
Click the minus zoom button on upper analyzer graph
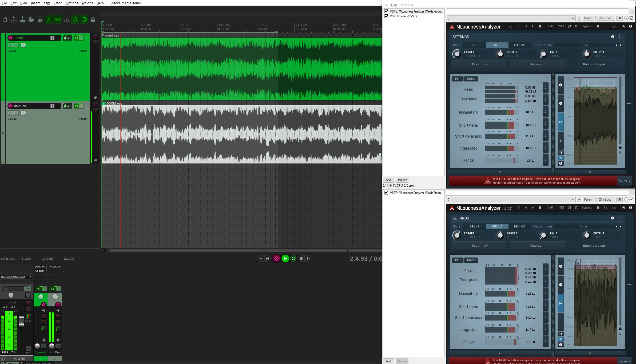pos(561,103)
